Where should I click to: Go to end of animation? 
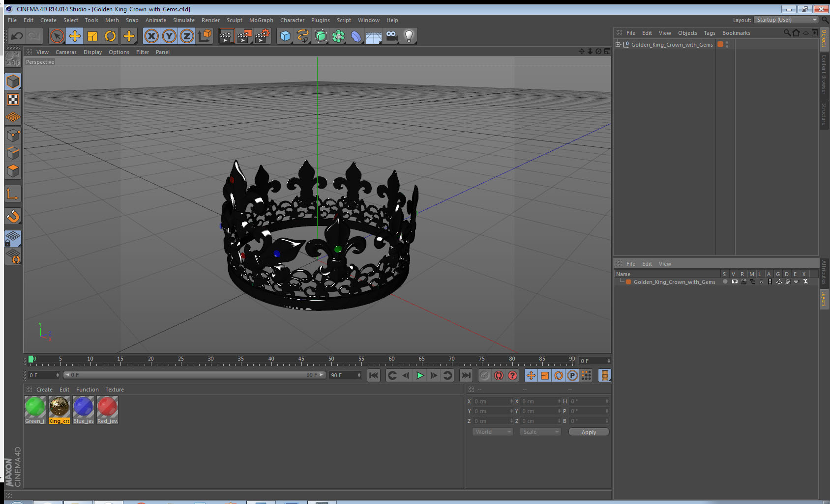click(466, 375)
